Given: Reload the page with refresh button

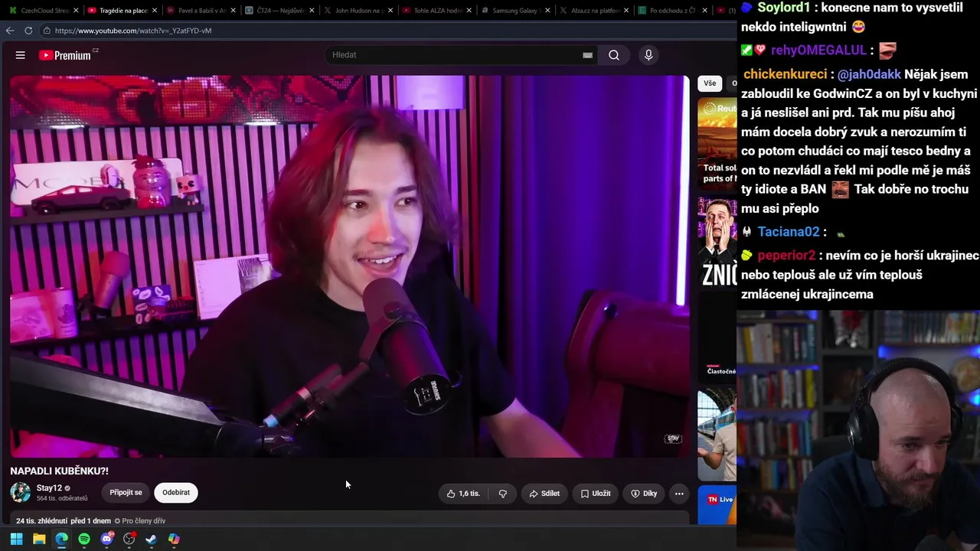Looking at the screenshot, I should click(x=28, y=31).
